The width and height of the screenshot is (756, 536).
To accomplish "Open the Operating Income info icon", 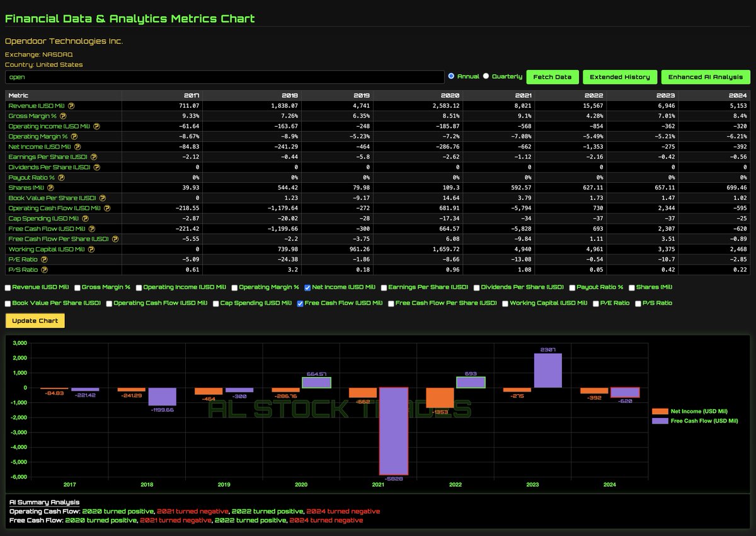I will click(x=96, y=126).
